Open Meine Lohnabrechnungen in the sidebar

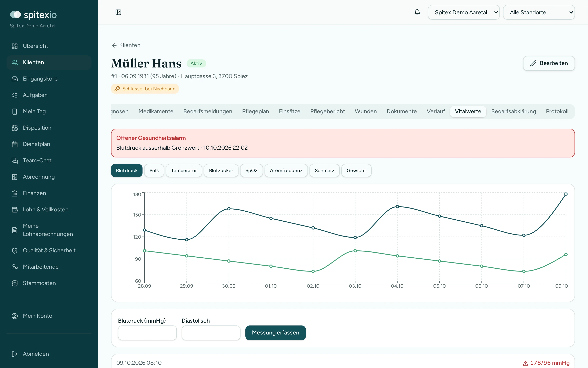pos(49,230)
